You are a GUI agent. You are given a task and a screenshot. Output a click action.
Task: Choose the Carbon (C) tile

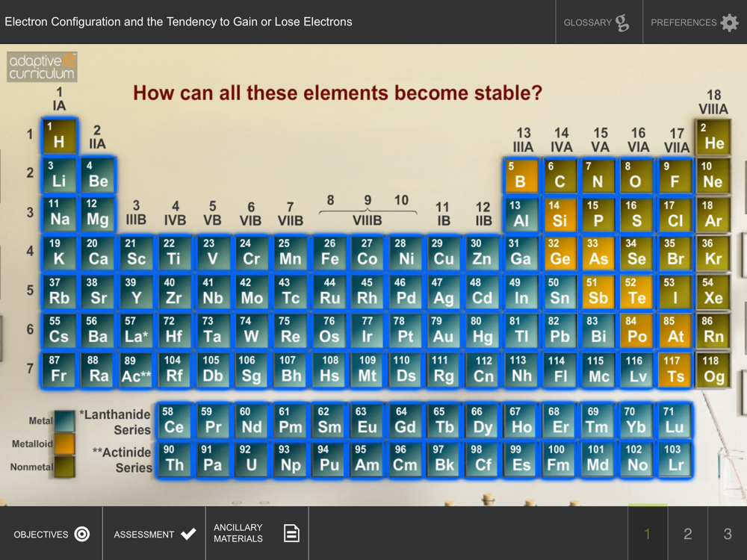pos(560,175)
